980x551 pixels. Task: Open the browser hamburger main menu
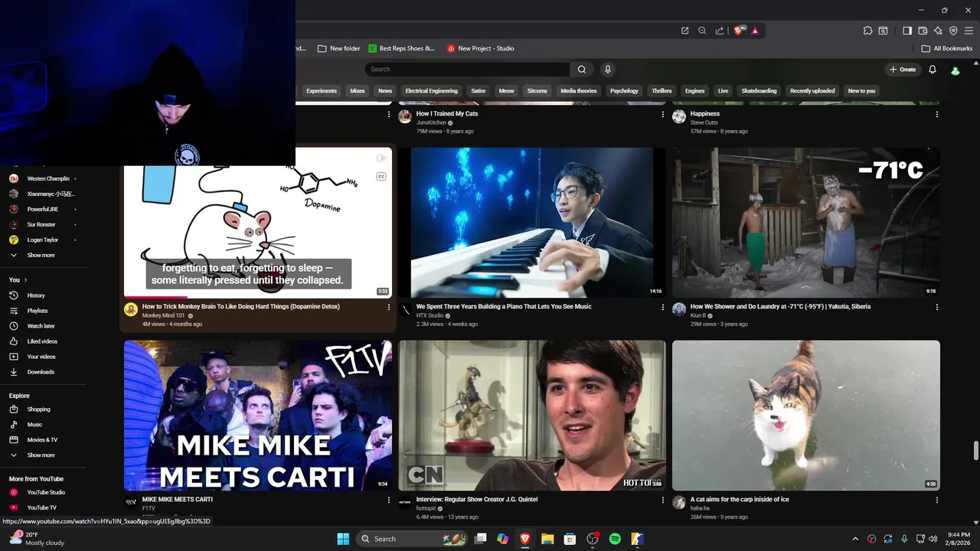(969, 31)
